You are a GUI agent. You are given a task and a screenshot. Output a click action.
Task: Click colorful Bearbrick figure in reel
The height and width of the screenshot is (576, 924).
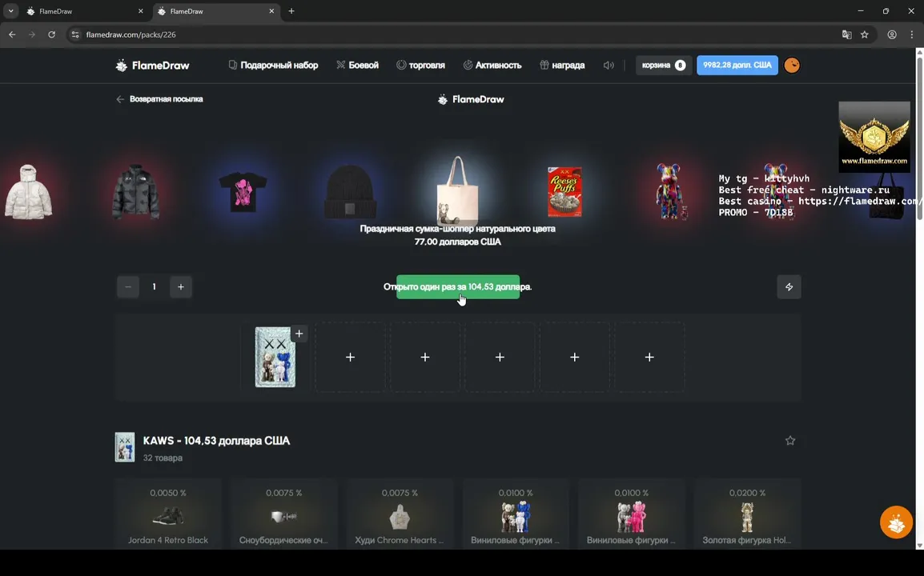click(670, 192)
